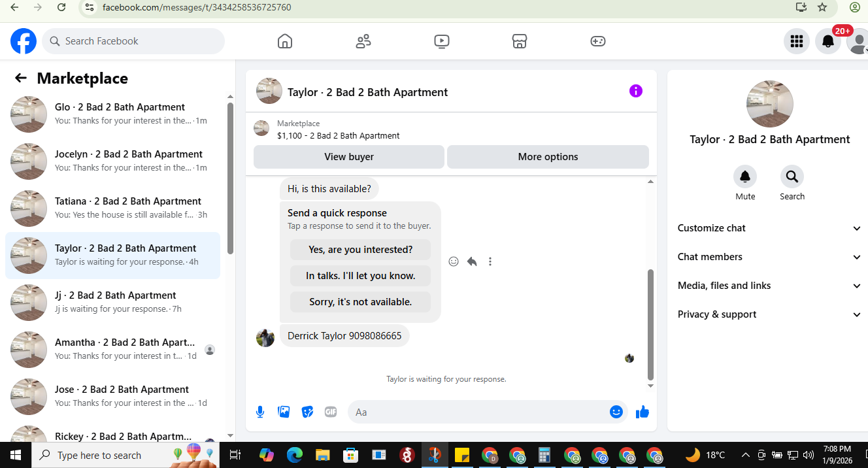Image resolution: width=868 pixels, height=468 pixels.
Task: React to message with emoji icon
Action: pos(454,261)
